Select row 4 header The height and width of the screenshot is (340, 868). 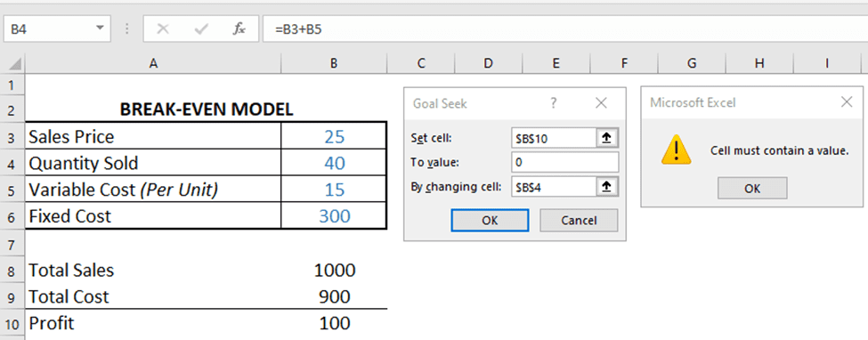point(12,163)
